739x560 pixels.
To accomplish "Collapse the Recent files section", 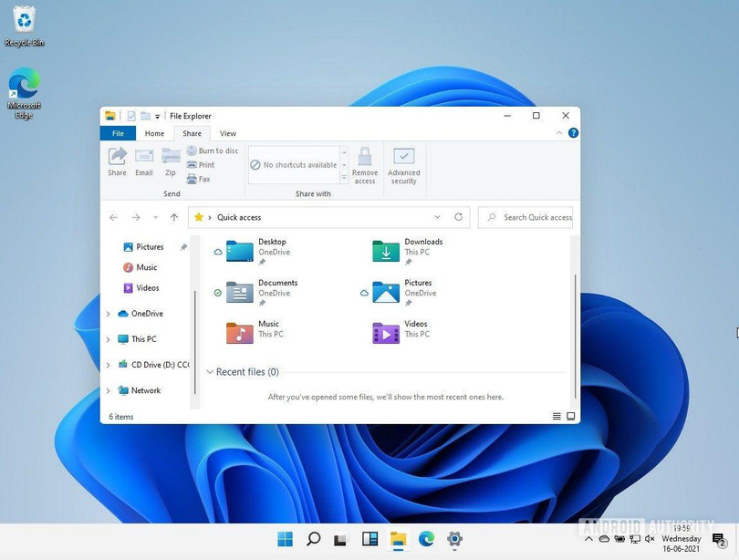I will [x=212, y=372].
